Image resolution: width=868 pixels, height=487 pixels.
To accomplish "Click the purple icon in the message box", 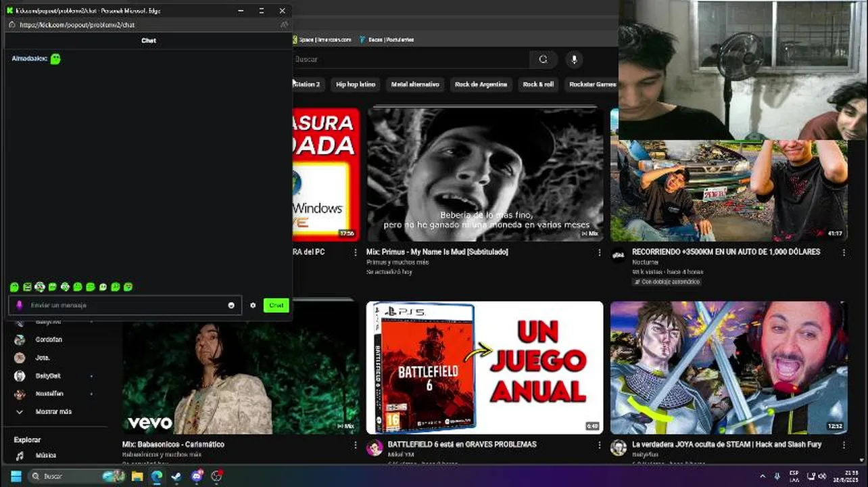I will click(x=20, y=305).
